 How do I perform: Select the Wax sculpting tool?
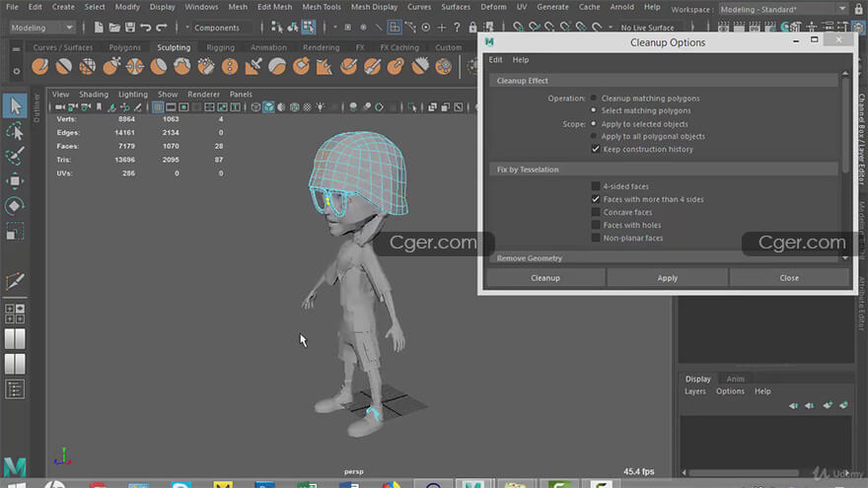[x=277, y=66]
